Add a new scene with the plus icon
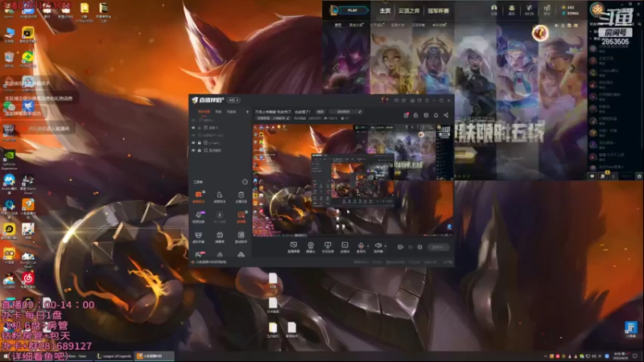This screenshot has width=644, height=362. click(x=247, y=112)
